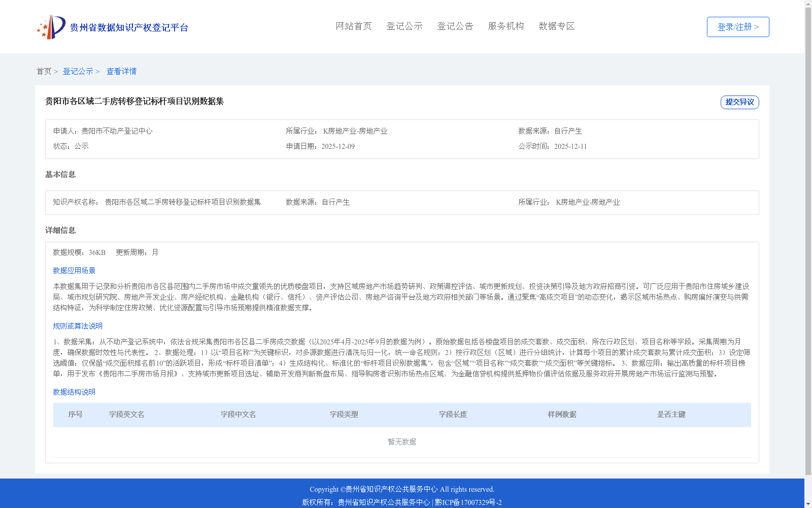Go to 网站首页 in the navigation bar
812x508 pixels.
tap(354, 26)
